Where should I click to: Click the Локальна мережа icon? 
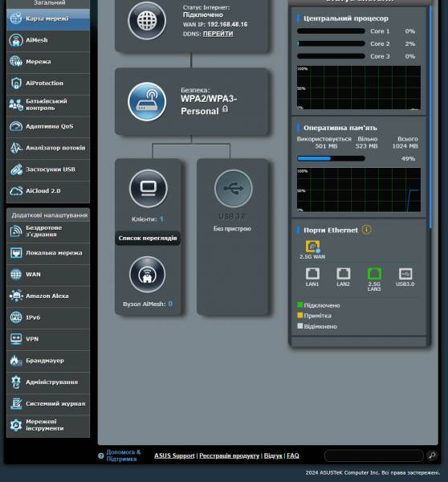click(x=16, y=253)
